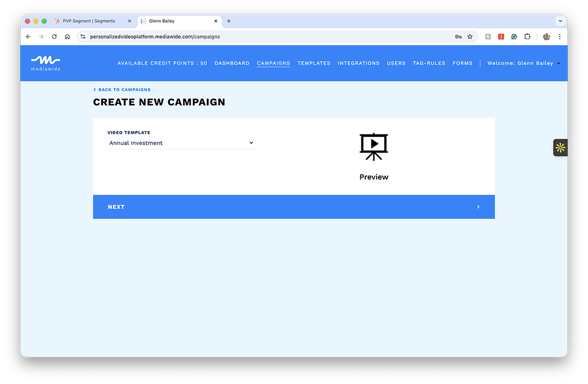
Task: Click the browser home icon
Action: coord(68,36)
